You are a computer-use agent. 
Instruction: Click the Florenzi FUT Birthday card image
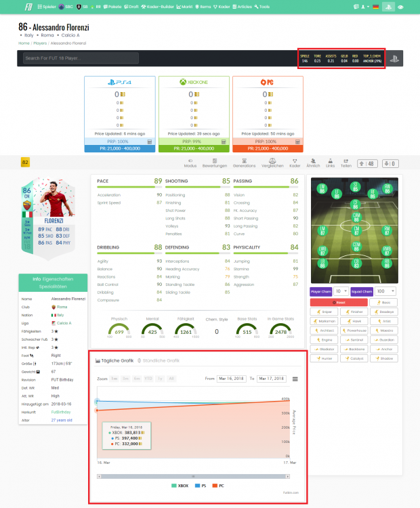[48, 219]
